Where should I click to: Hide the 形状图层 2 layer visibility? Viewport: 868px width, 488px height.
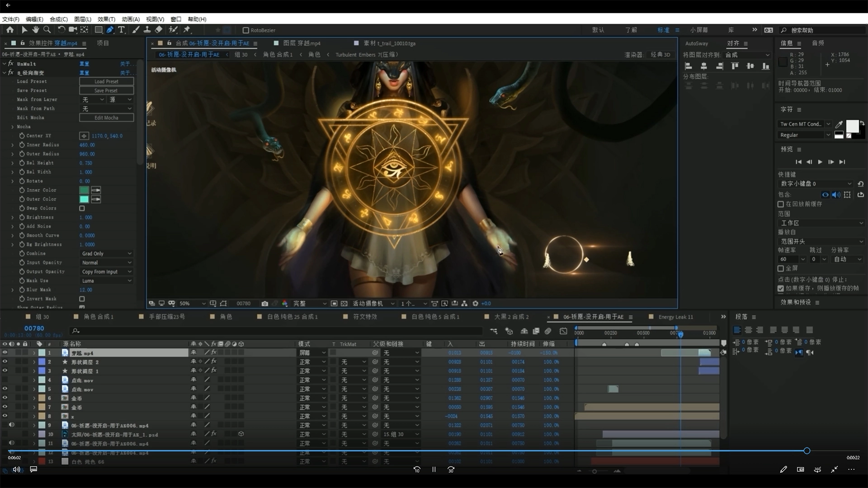(5, 361)
